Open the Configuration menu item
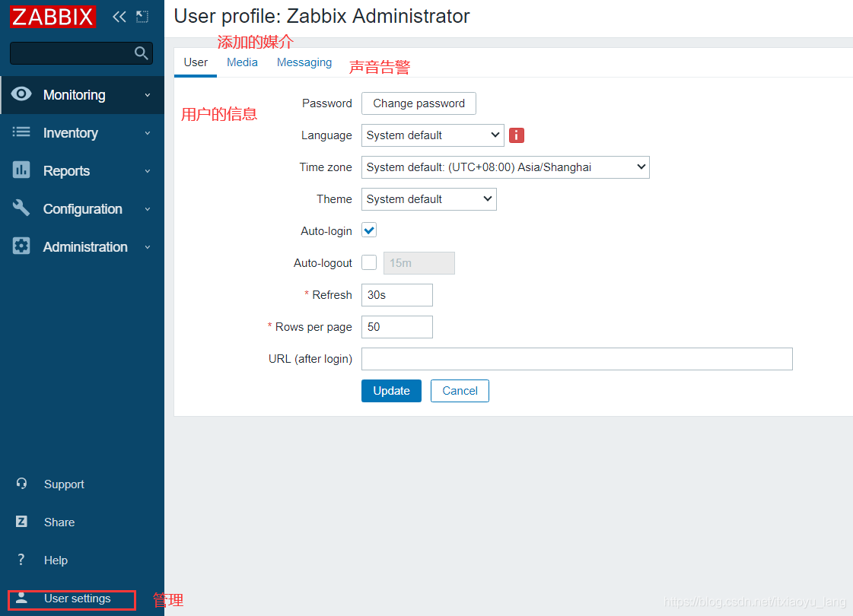The image size is (853, 616). 82,209
